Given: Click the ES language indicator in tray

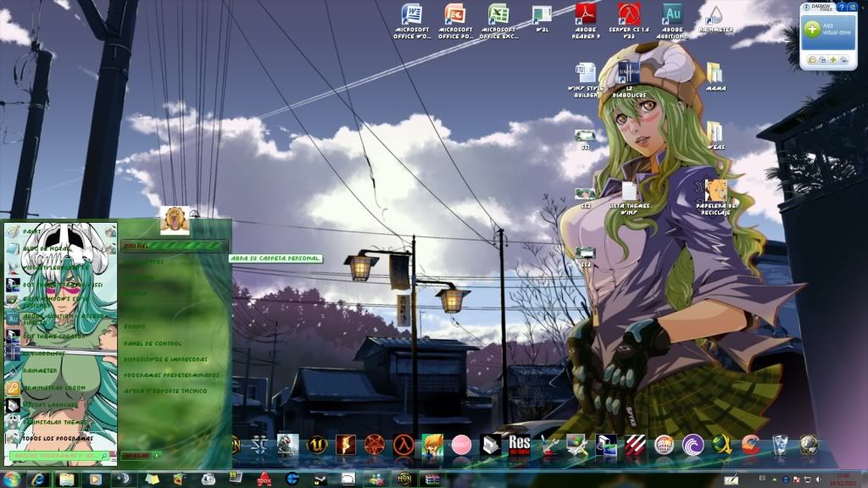Looking at the screenshot, I should (x=762, y=478).
